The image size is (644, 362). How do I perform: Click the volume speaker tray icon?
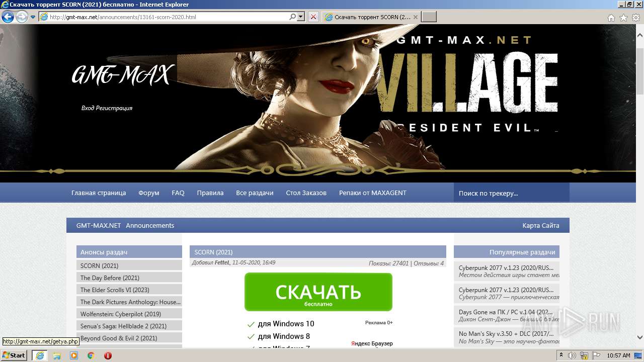(x=572, y=355)
